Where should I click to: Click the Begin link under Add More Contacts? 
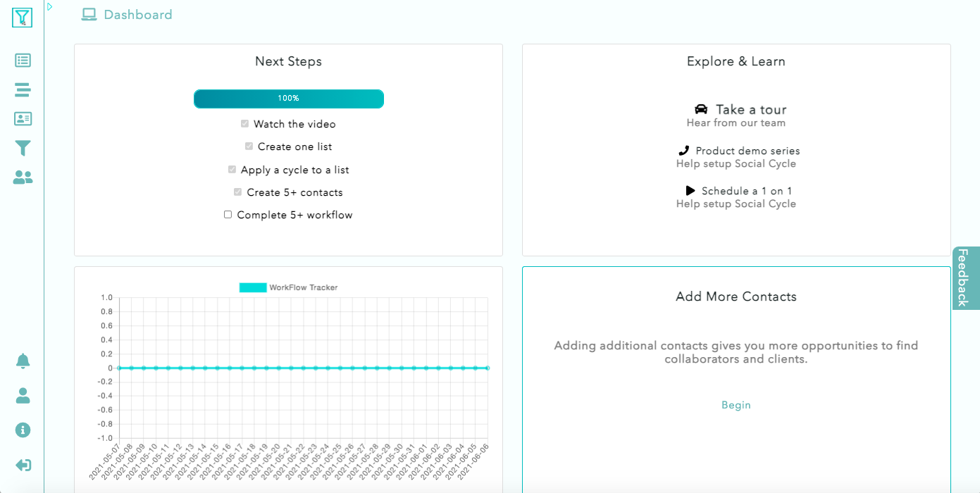pyautogui.click(x=736, y=405)
